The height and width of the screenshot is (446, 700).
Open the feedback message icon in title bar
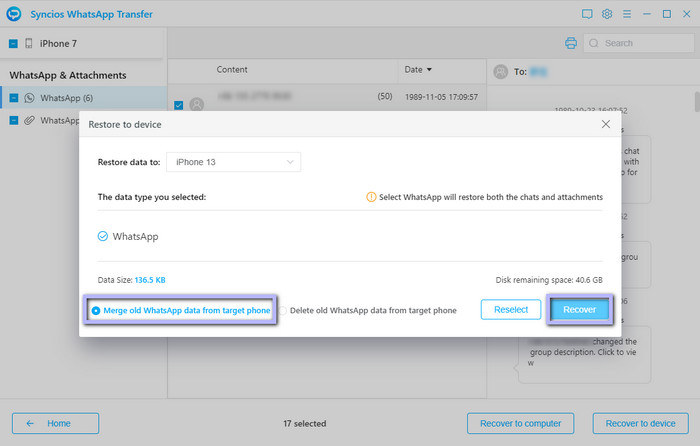coord(587,14)
